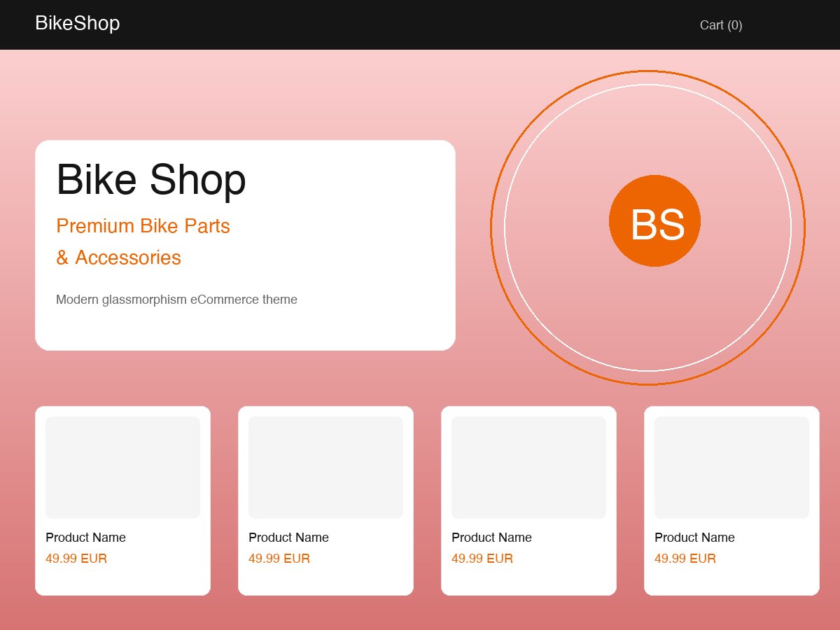Click the inner white ring around BS

[x=647, y=85]
